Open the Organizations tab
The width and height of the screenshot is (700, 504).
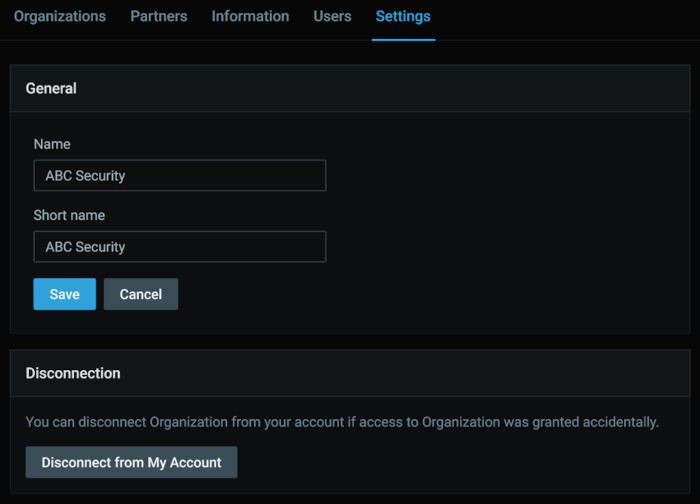(60, 17)
